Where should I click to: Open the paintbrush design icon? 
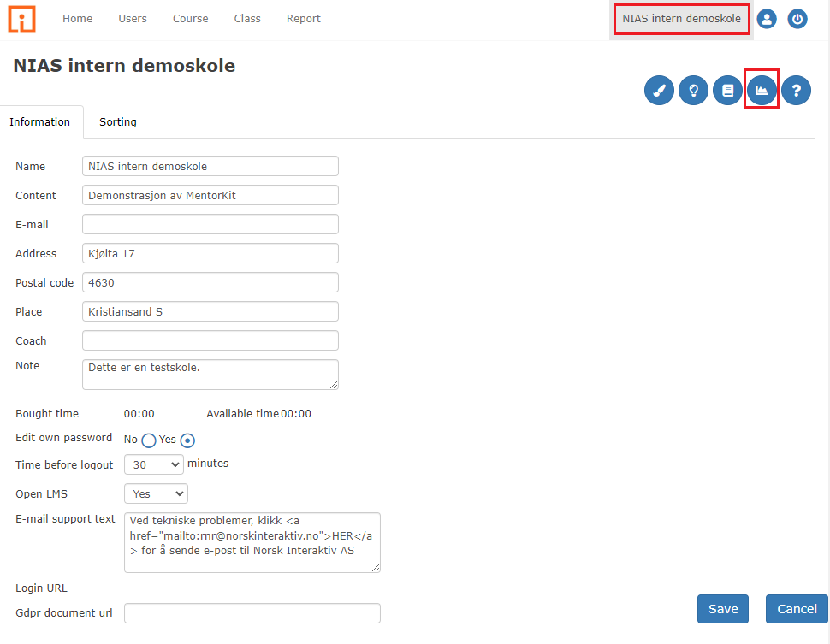coord(659,90)
